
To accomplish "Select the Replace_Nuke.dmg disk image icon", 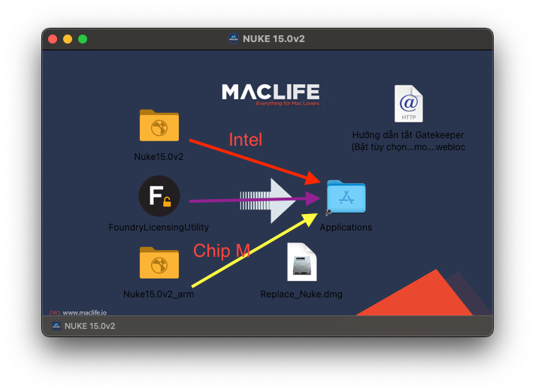I will pos(301,264).
